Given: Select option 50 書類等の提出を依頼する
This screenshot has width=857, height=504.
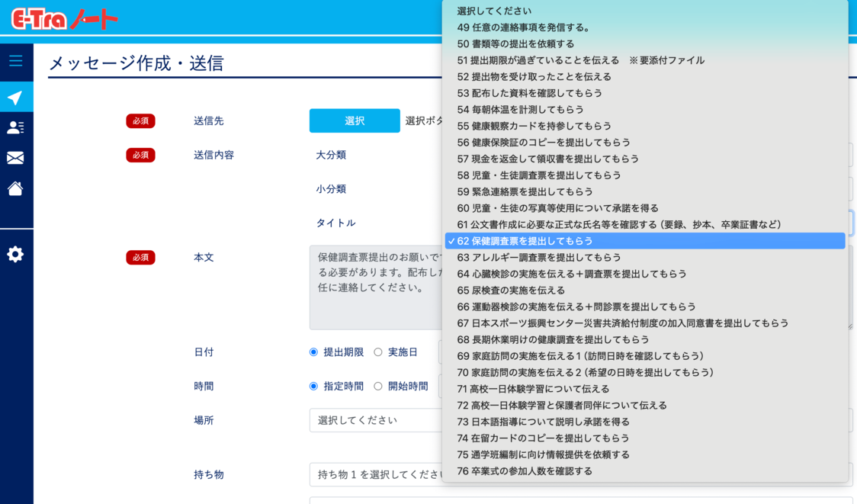Looking at the screenshot, I should click(645, 43).
